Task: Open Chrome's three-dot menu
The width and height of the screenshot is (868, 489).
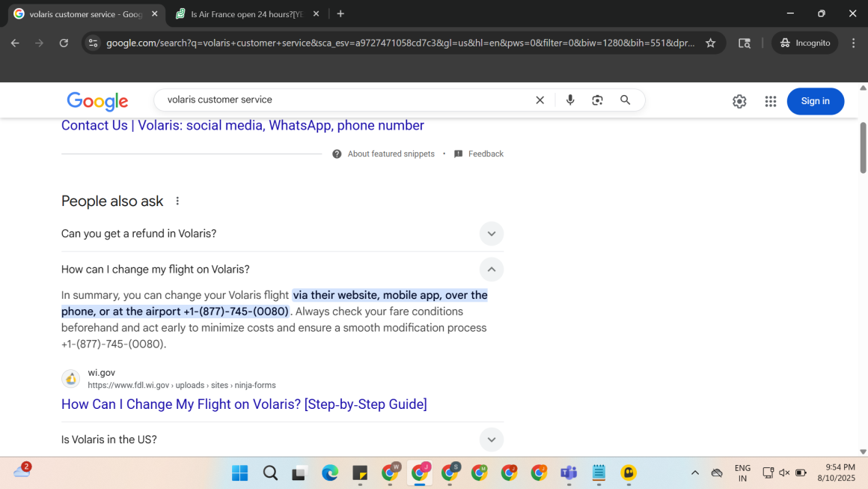Action: [x=853, y=43]
